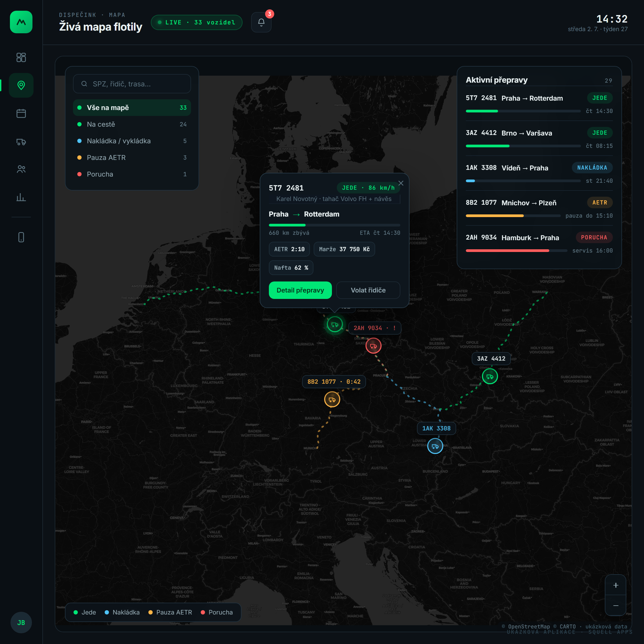Click the green app logo icon
644x644 pixels.
(21, 22)
